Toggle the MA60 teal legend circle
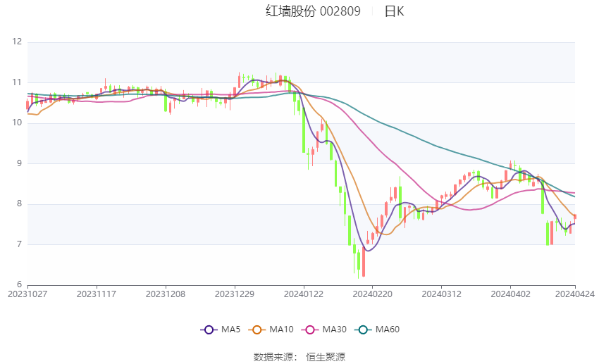This screenshot has height=364, width=599. 364,330
